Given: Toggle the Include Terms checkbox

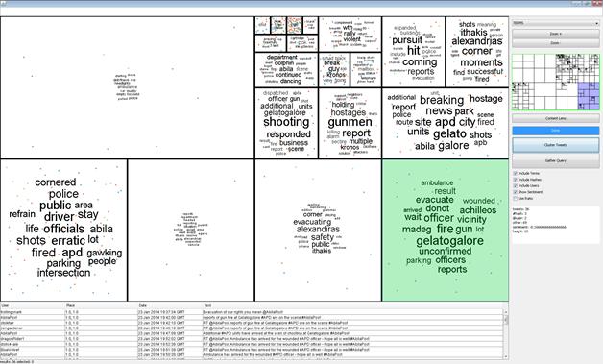Looking at the screenshot, I should (516, 174).
